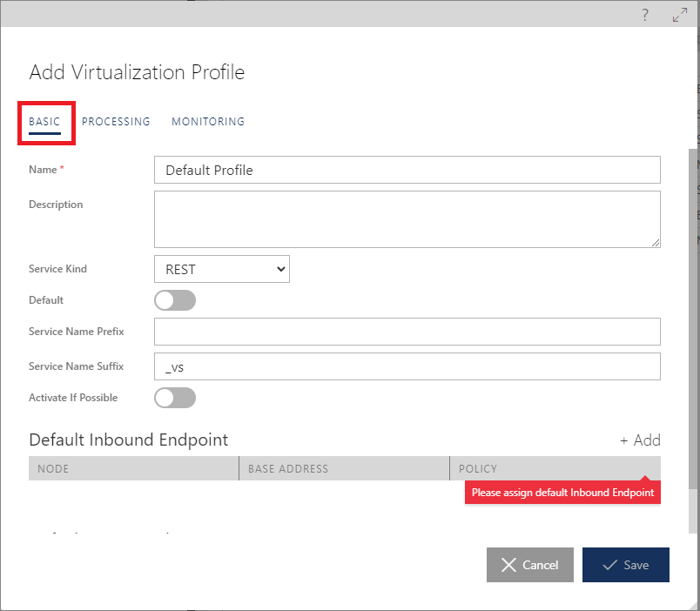Click the Description field resize handle
The height and width of the screenshot is (611, 700).
click(655, 243)
